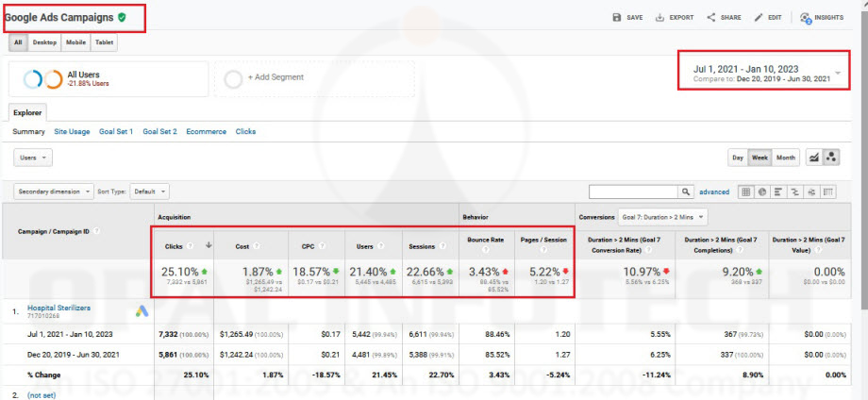The width and height of the screenshot is (868, 400).
Task: Switch to Summary metric group
Action: click(29, 132)
